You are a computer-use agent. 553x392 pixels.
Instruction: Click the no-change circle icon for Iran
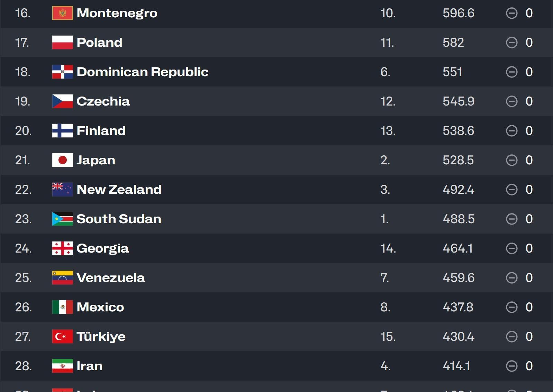(512, 366)
